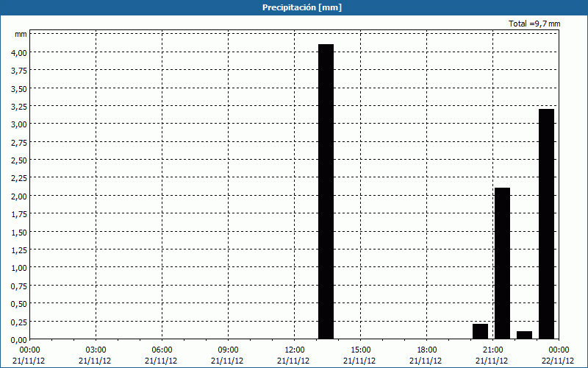The height and width of the screenshot is (368, 588).
Task: Click the 1,50 y-axis label
Action: (19, 232)
